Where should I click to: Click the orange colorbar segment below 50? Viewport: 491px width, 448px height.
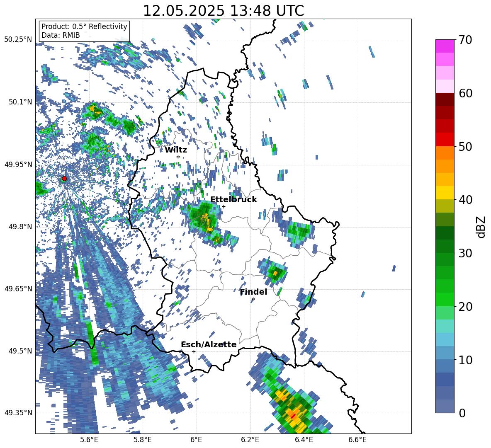pos(445,153)
